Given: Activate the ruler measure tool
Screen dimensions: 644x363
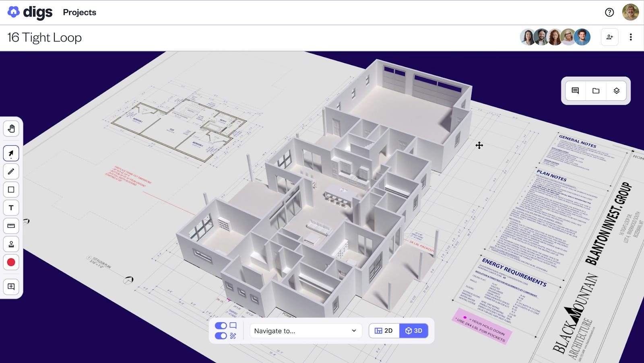Looking at the screenshot, I should (11, 226).
